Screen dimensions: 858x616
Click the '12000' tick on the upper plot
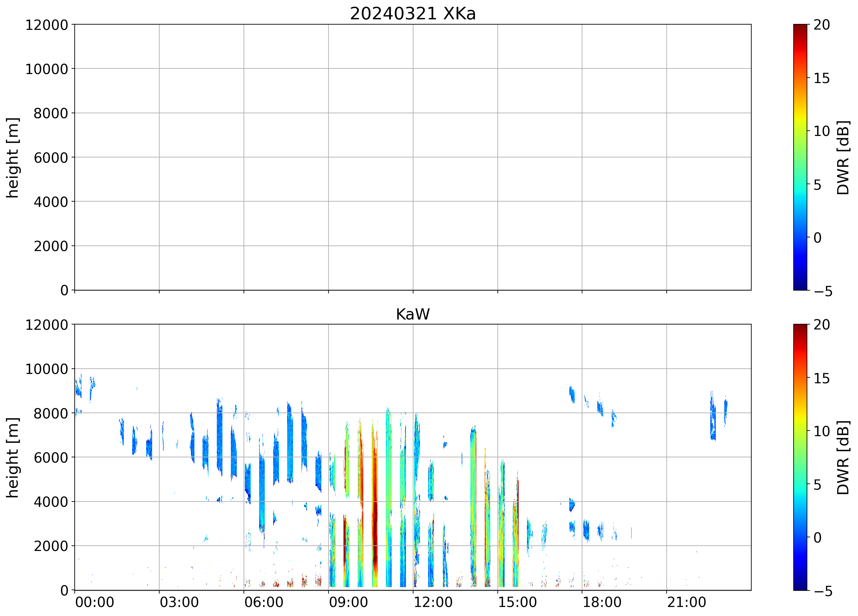click(x=47, y=25)
